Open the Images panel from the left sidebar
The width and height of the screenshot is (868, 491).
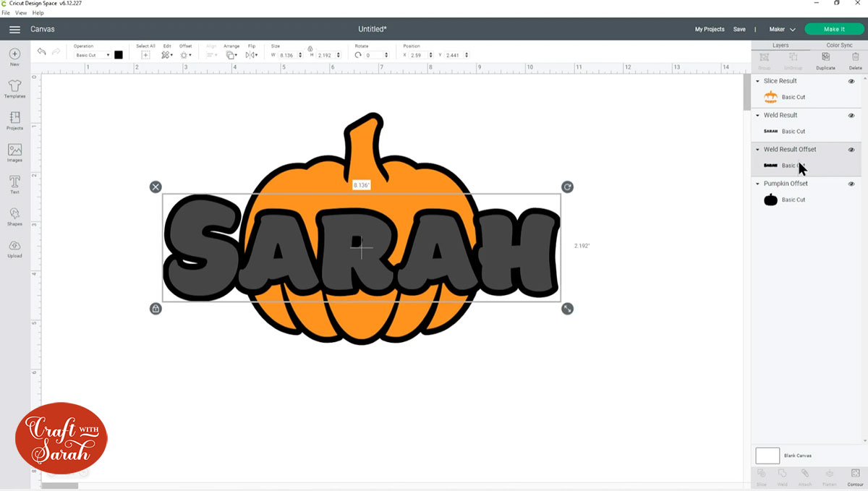[14, 152]
